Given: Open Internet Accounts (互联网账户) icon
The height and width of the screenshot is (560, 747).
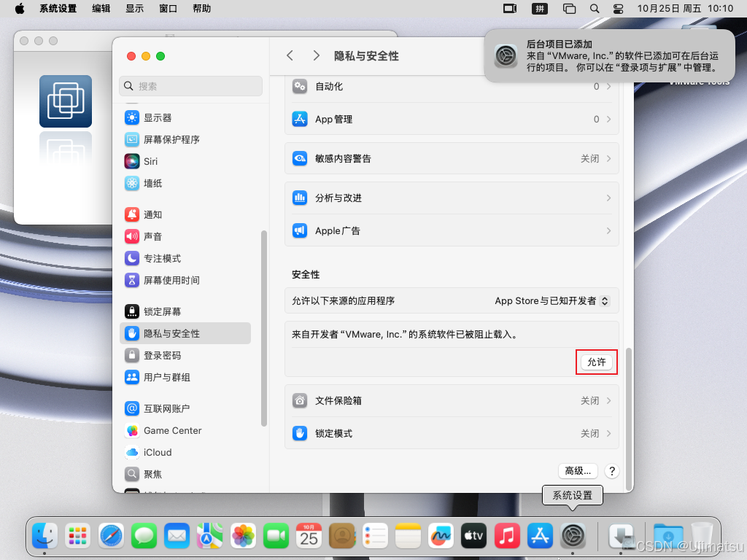Looking at the screenshot, I should point(132,409).
